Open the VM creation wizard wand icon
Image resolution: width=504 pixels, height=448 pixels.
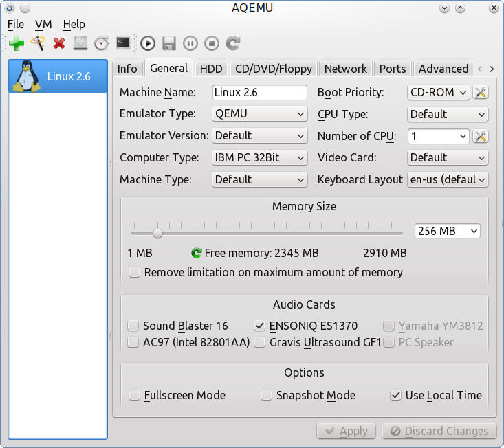click(38, 43)
